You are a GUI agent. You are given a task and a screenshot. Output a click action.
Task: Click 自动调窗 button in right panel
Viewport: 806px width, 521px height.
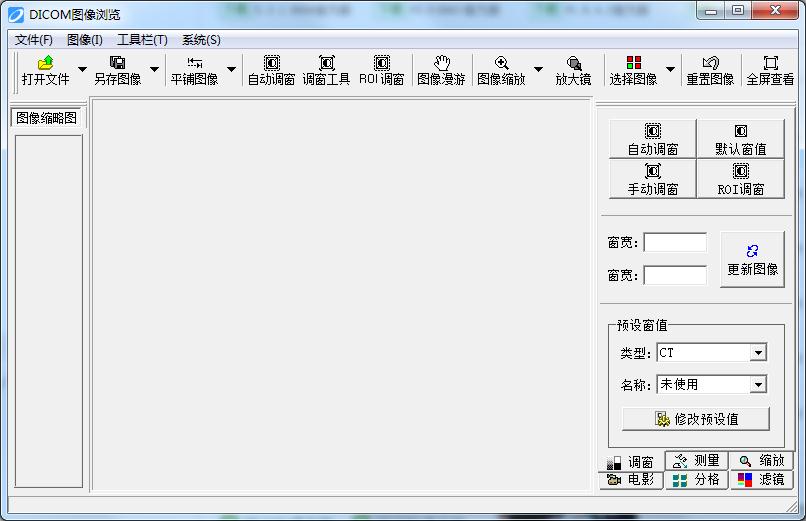653,139
